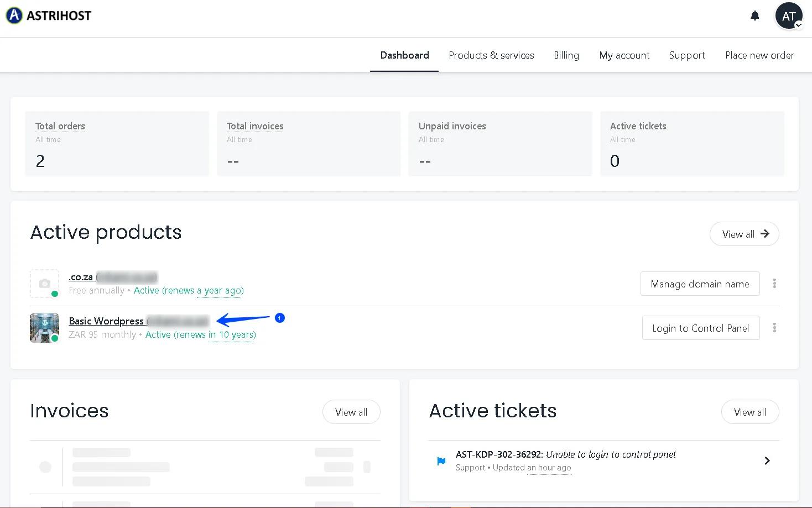The height and width of the screenshot is (508, 812).
Task: Open the Products & services section
Action: (491, 55)
